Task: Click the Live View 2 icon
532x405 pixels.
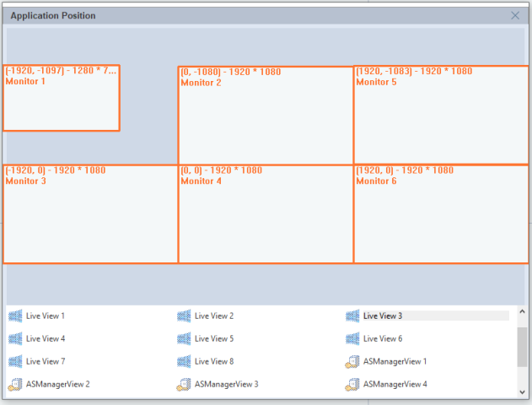Action: pos(184,316)
